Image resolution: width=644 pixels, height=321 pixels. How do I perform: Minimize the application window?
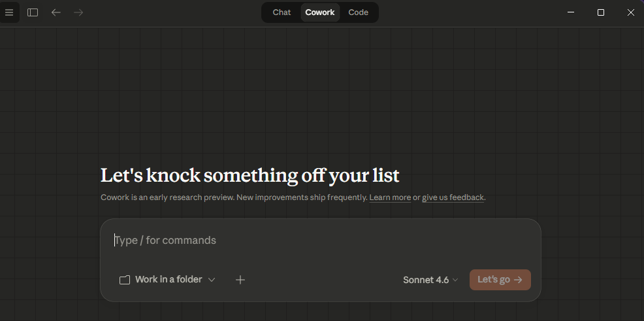tap(571, 12)
